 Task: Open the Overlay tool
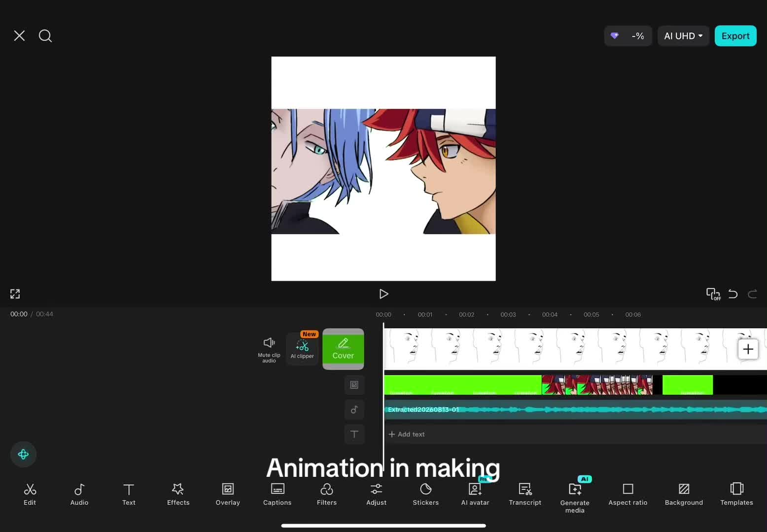coord(228,495)
